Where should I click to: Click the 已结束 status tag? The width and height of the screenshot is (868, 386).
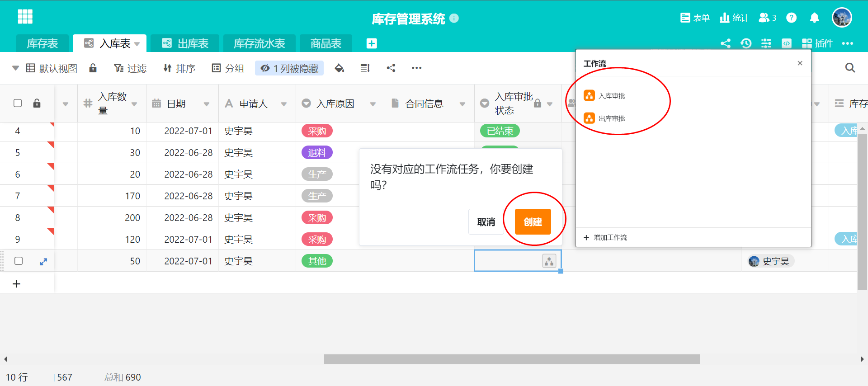[x=500, y=131]
